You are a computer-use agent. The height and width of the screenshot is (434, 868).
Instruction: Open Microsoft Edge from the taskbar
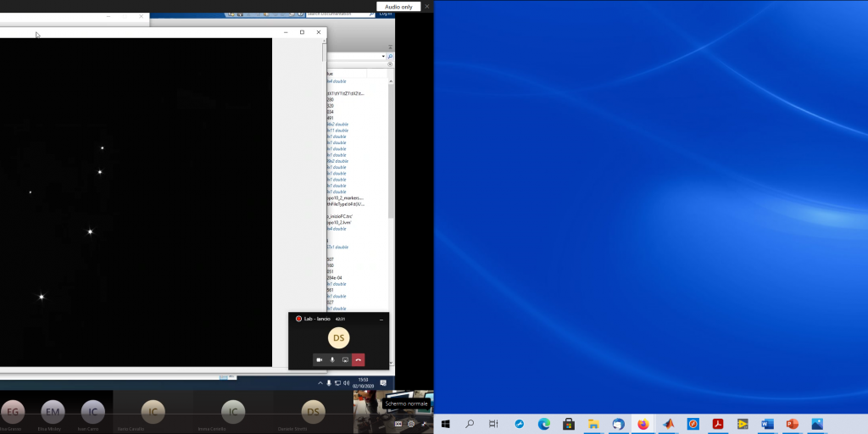(543, 424)
